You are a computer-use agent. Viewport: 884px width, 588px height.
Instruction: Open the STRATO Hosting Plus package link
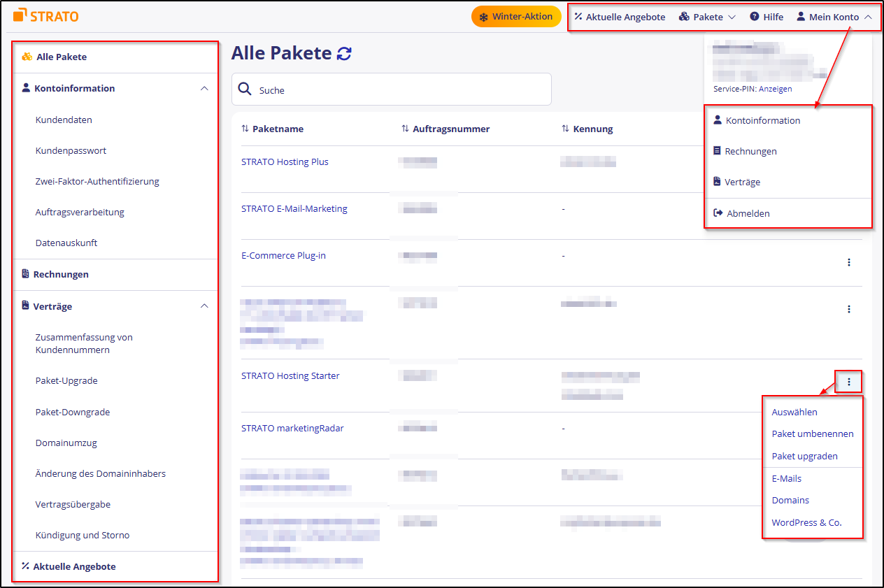[x=285, y=162]
